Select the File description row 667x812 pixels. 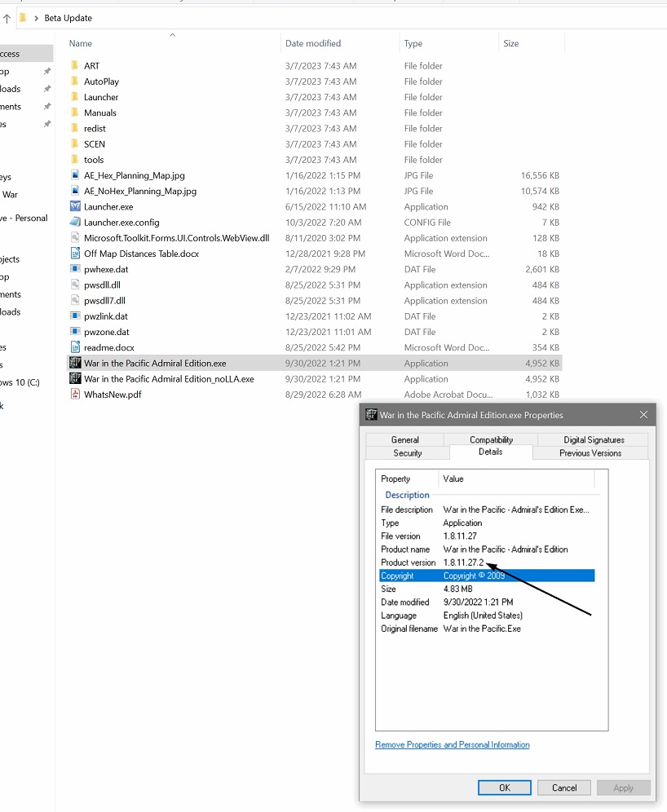[x=487, y=510]
